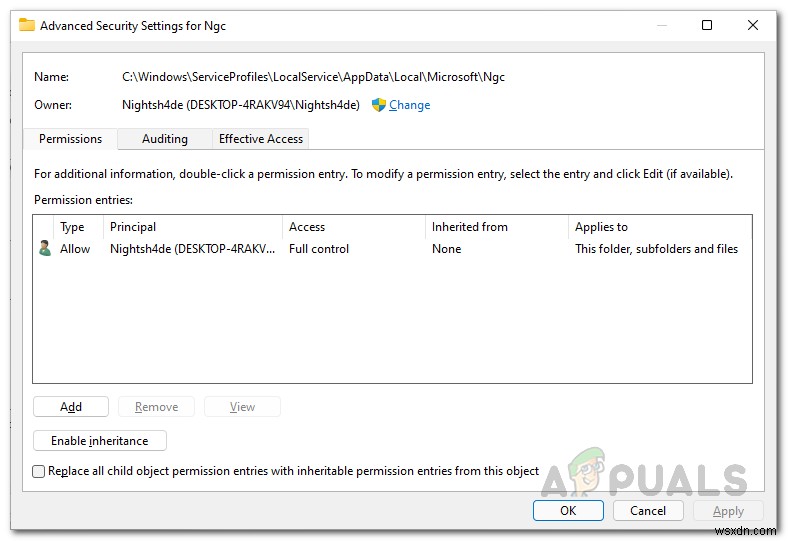The width and height of the screenshot is (788, 541).
Task: Click the Full control access cell
Action: 319,249
